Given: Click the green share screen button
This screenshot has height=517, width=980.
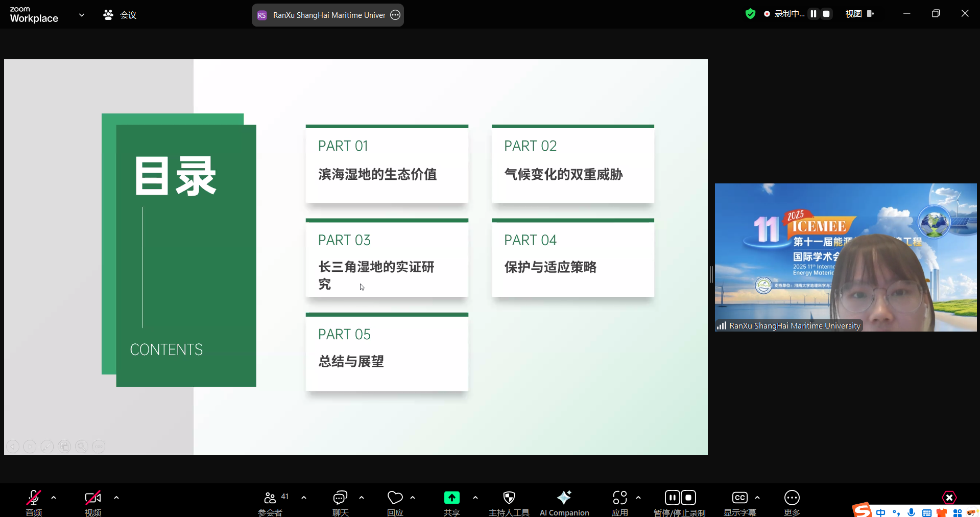Looking at the screenshot, I should tap(452, 498).
